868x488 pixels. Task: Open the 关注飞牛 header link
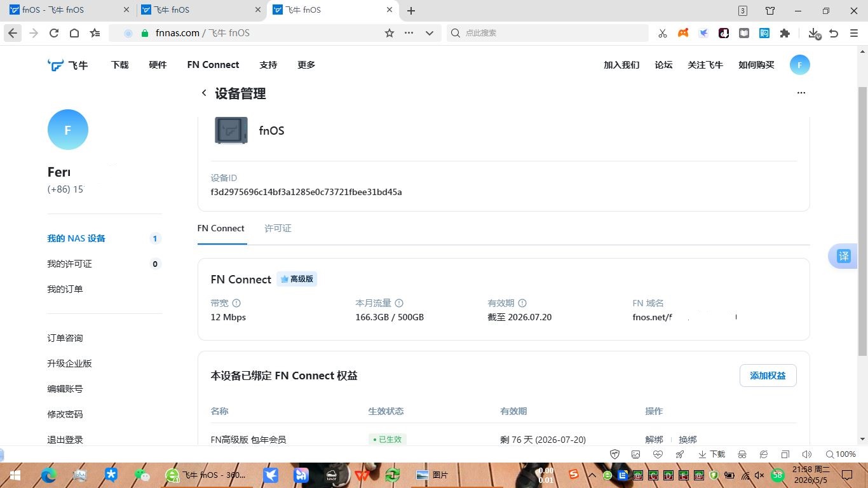point(705,65)
